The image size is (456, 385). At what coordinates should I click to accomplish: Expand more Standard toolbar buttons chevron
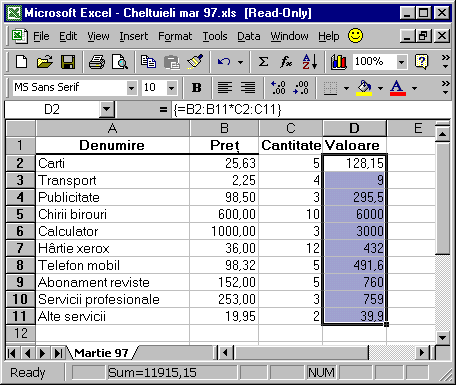tap(445, 61)
